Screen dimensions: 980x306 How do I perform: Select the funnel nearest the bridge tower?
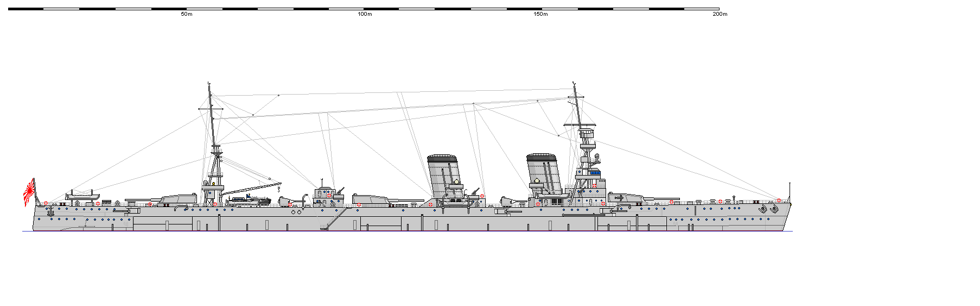tap(544, 174)
